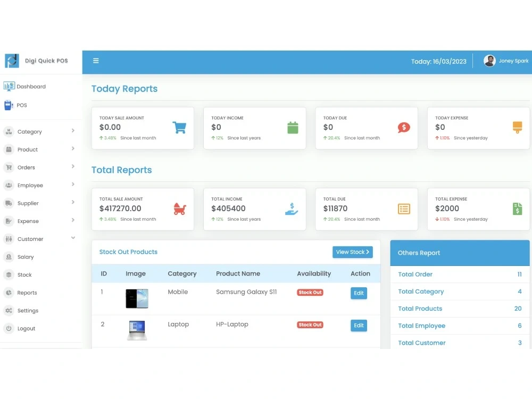Click the Stock Out Products heading

click(128, 252)
